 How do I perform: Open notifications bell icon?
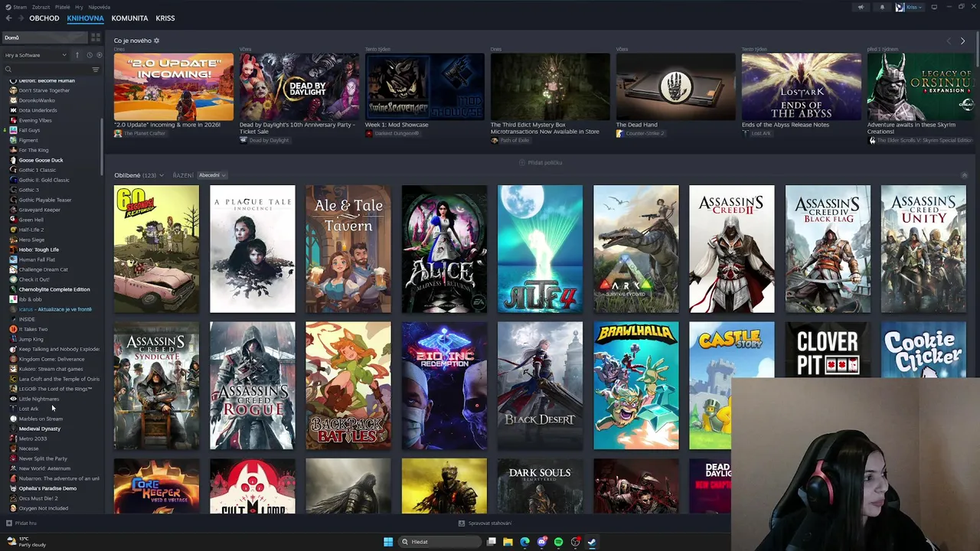[x=882, y=7]
